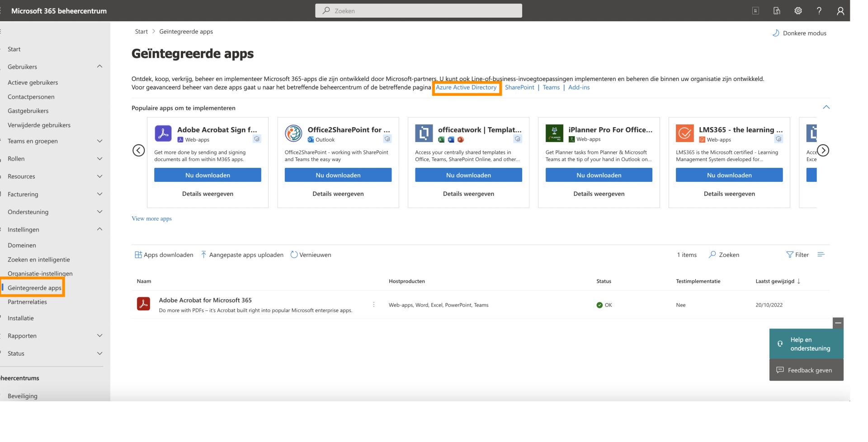868x442 pixels.
Task: Click Feedback geven button
Action: tap(806, 370)
